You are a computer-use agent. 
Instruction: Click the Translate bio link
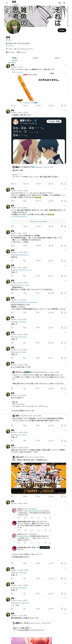pos(10,46)
